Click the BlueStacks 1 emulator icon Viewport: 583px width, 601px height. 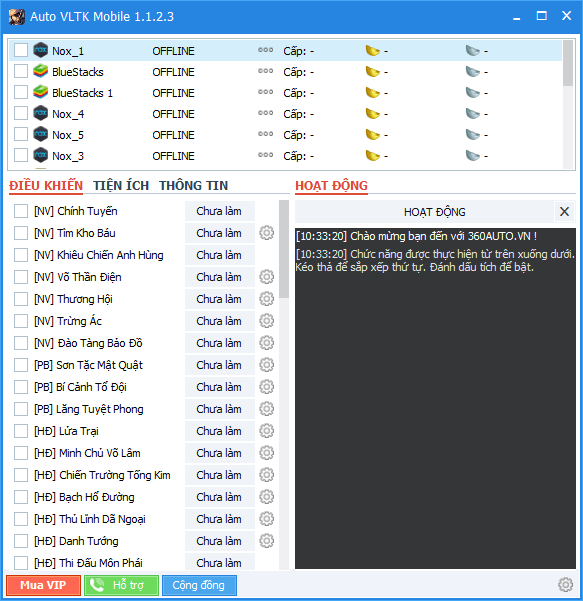[x=41, y=92]
